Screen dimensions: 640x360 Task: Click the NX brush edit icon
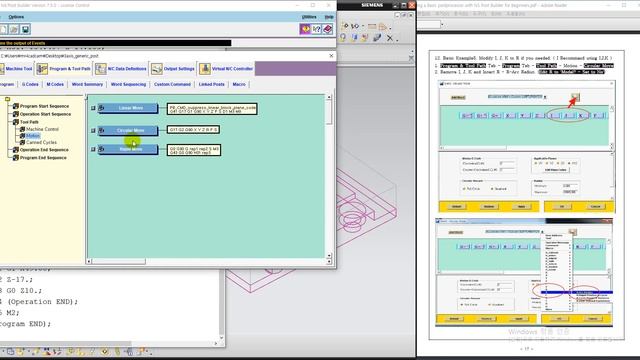(377, 38)
